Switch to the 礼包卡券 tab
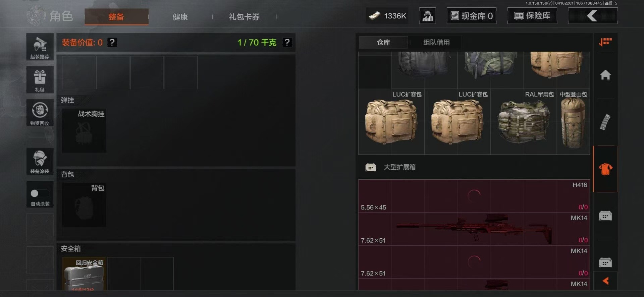644x297 pixels. coord(244,17)
